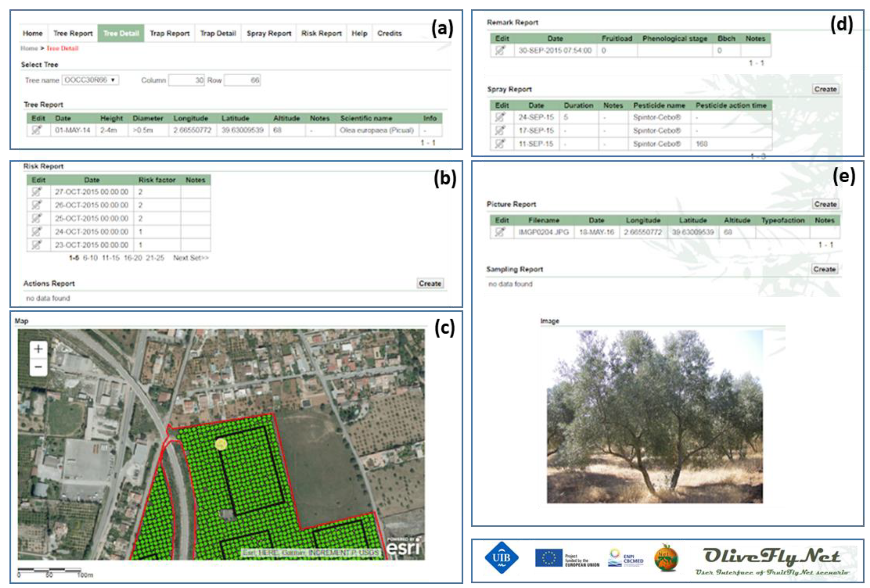Create a new Sampling Report entry
The width and height of the screenshot is (870, 588).
[824, 269]
